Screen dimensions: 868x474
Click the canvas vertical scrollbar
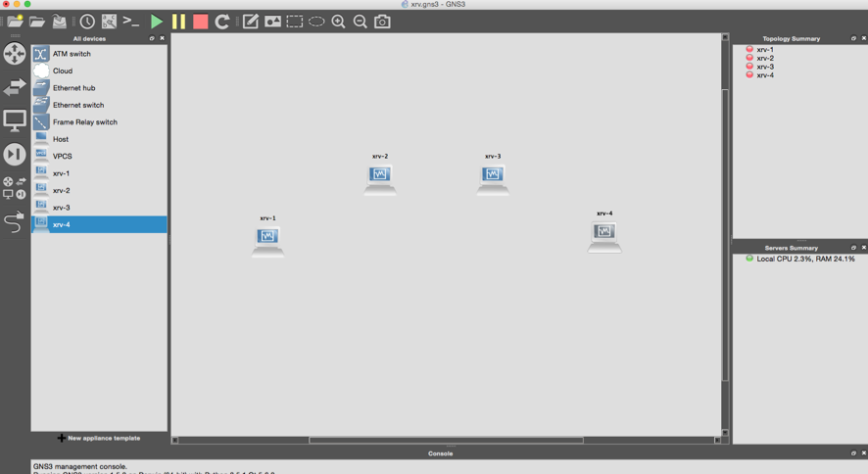(x=725, y=235)
